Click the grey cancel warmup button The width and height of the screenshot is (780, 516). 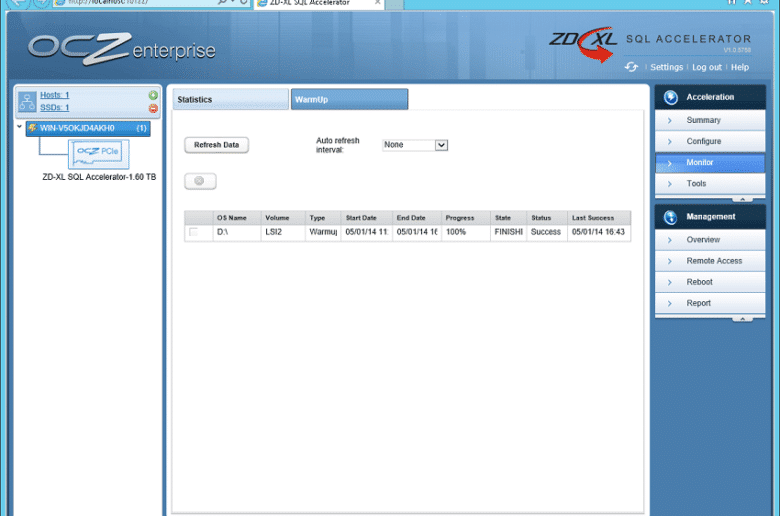click(200, 181)
